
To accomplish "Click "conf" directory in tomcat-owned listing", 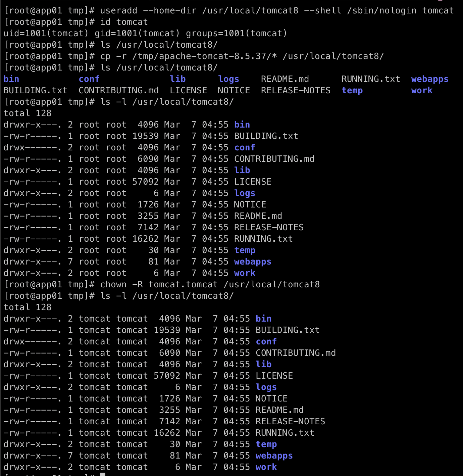I will (x=266, y=342).
